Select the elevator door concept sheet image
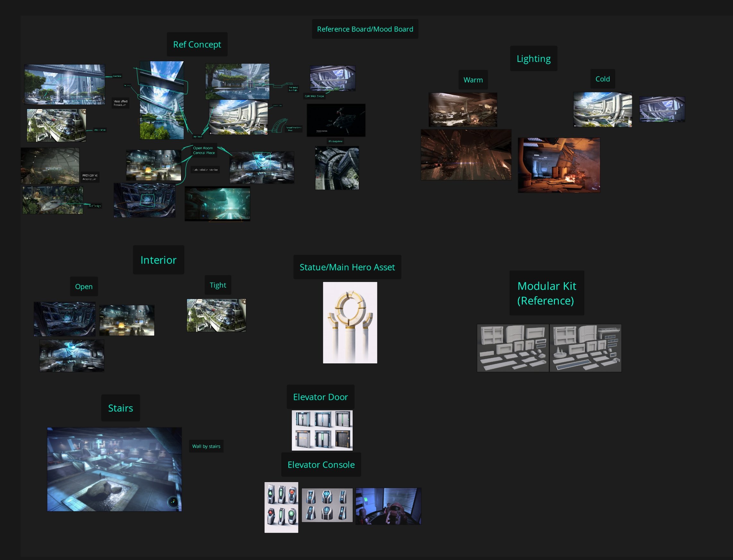This screenshot has width=733, height=560. 322,430
